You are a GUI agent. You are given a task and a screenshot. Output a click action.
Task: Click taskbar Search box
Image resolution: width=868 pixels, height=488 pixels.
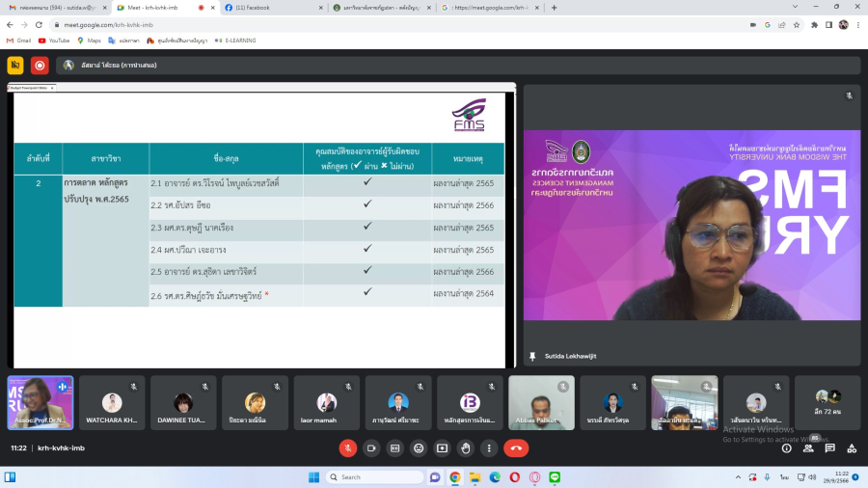(375, 477)
